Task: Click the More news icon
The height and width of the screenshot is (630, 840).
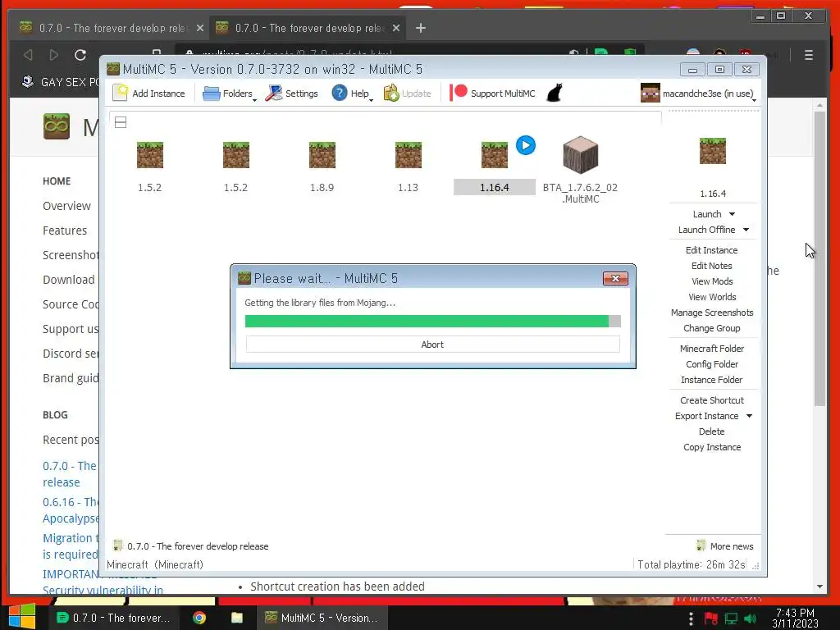Action: pyautogui.click(x=701, y=546)
